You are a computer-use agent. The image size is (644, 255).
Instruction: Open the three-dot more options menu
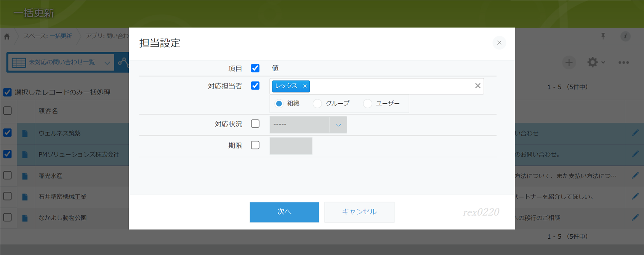tap(623, 63)
